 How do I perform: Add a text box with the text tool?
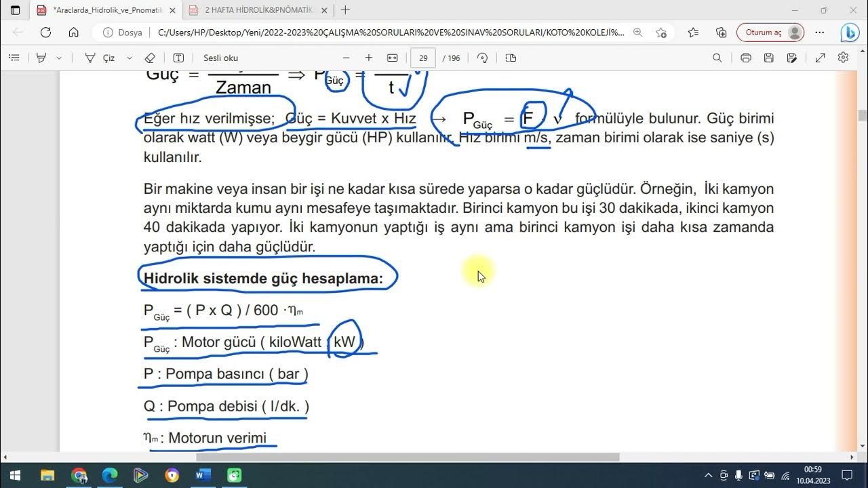178,58
